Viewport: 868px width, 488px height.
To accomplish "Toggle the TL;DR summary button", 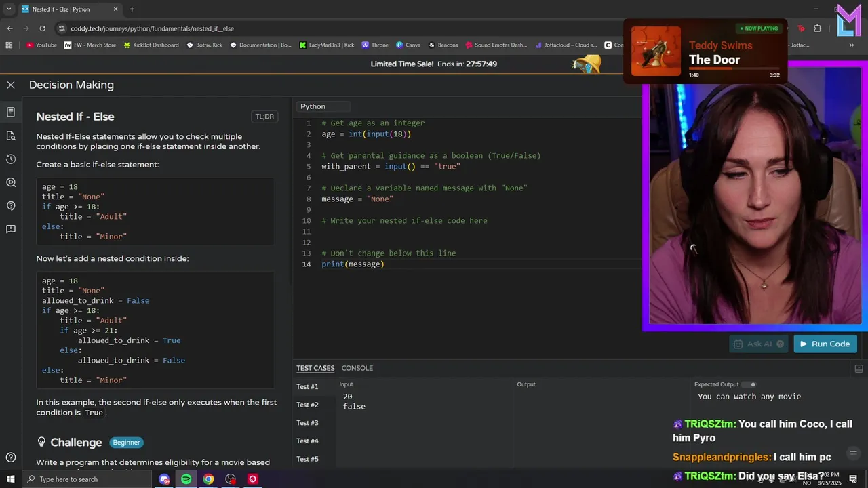I will (264, 117).
